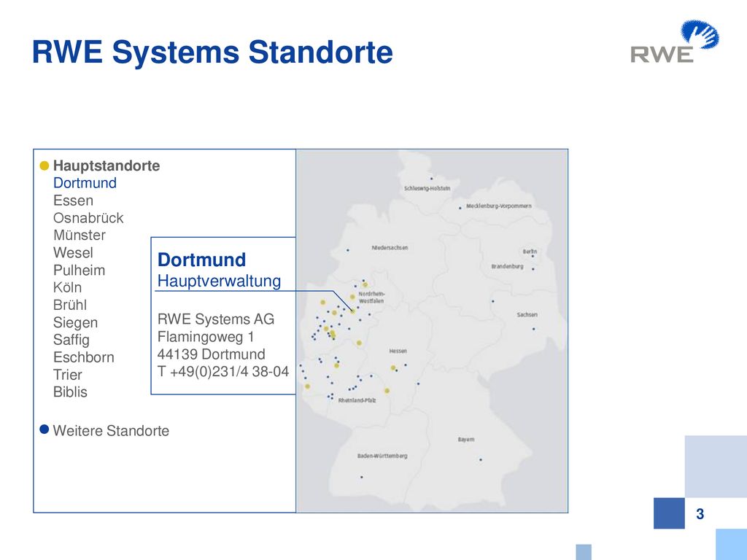The height and width of the screenshot is (560, 747).
Task: Click the blue Weitere Standorte legend dot
Action: point(44,429)
